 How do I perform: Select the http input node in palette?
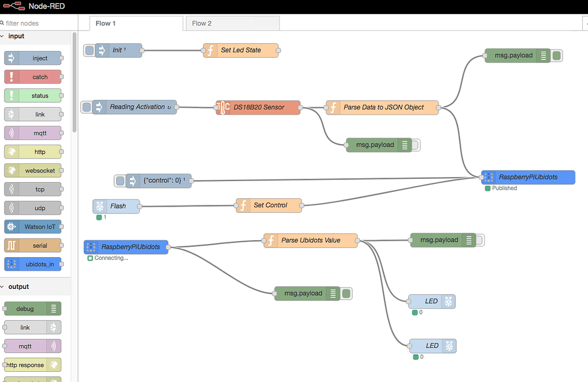tap(33, 152)
